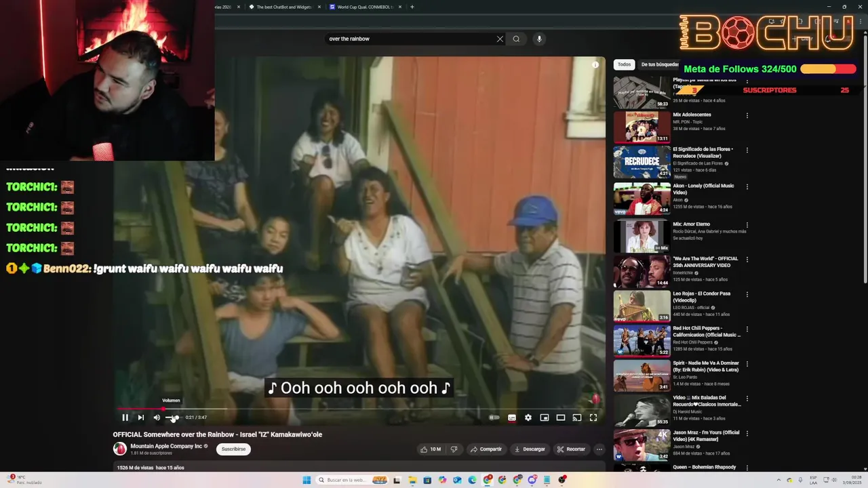Open options for Mix Adolescentes
Screen dimensions: 868x488
[x=747, y=116]
